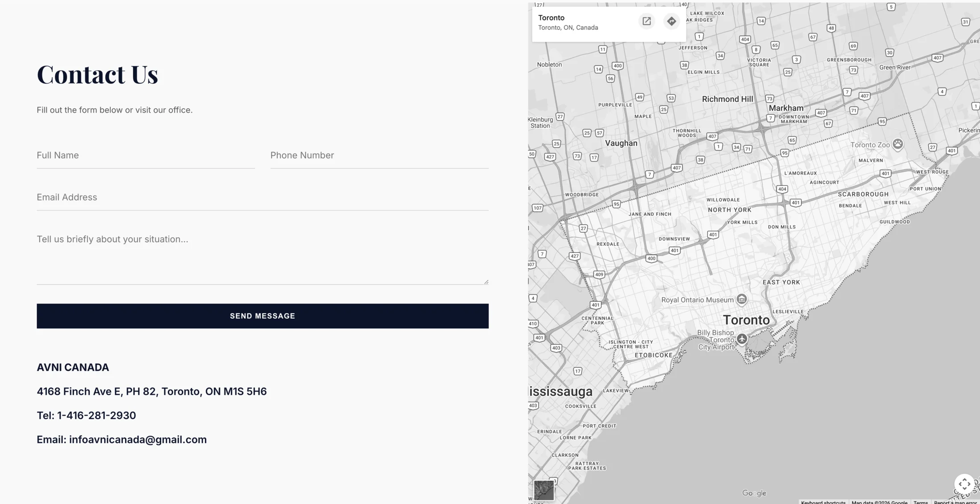Switch to satellite imagery thumbnail
Image resolution: width=980 pixels, height=504 pixels.
[x=544, y=490]
